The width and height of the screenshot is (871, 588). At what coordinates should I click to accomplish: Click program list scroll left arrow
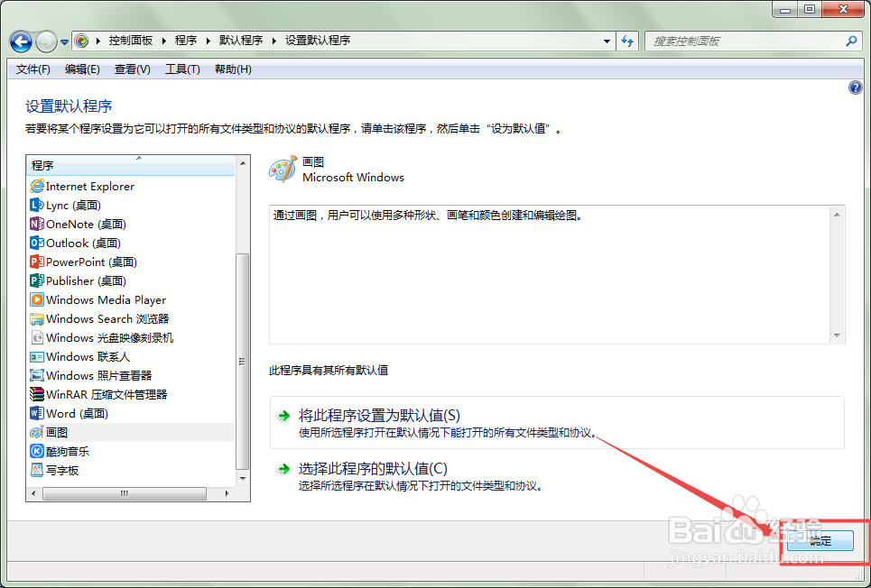pos(33,493)
